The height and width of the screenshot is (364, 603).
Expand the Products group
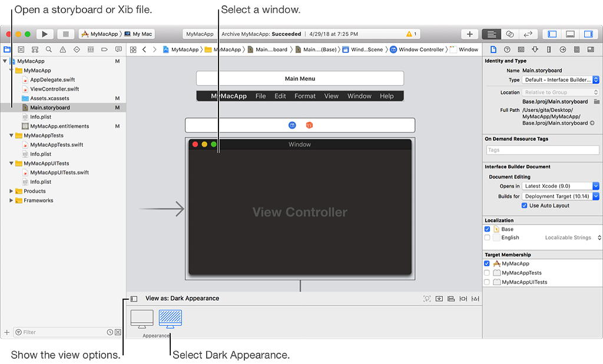[x=11, y=191]
